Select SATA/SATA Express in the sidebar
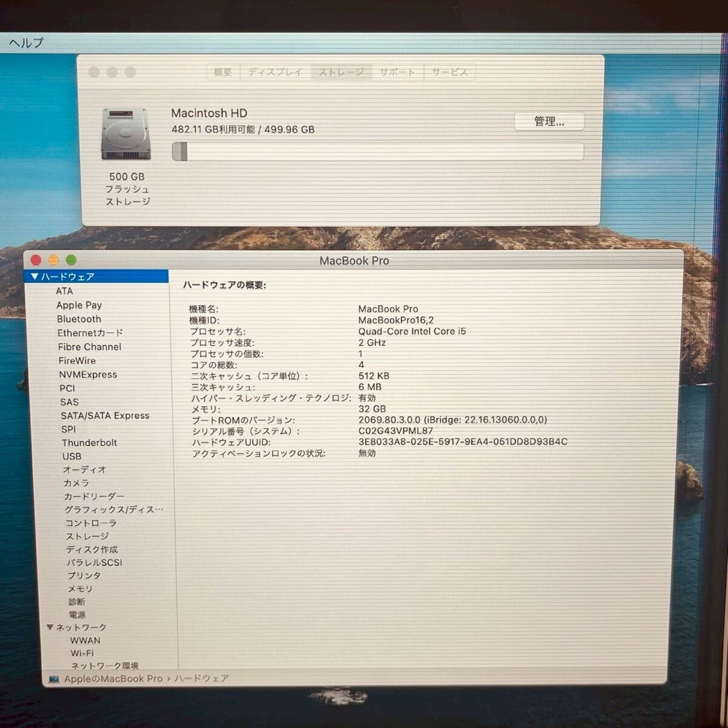 coord(105,416)
